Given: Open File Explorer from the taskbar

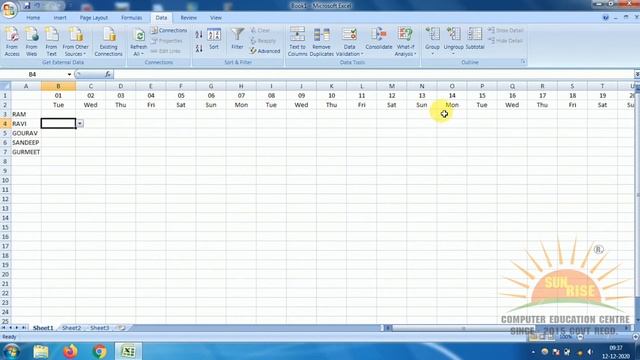Looking at the screenshot, I should 41,351.
